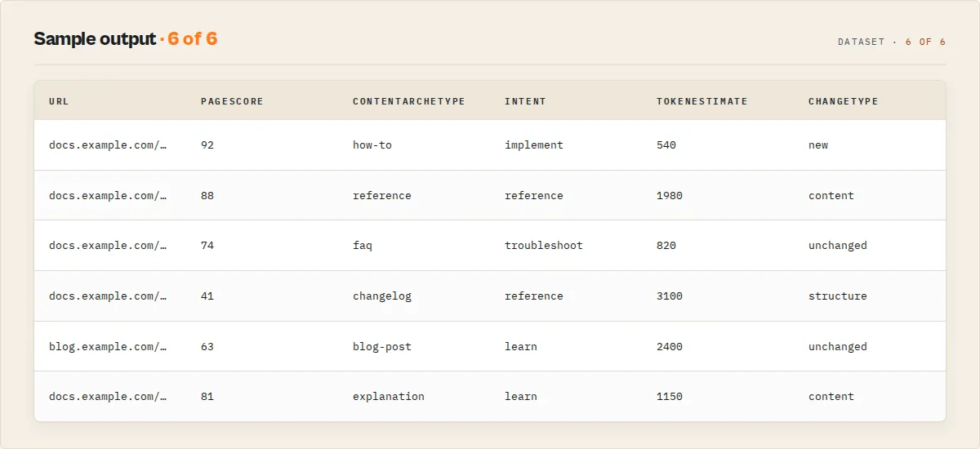Screen dimensions: 980x449
Task: Click 'learn' intent in the explanation row
Action: tap(521, 397)
